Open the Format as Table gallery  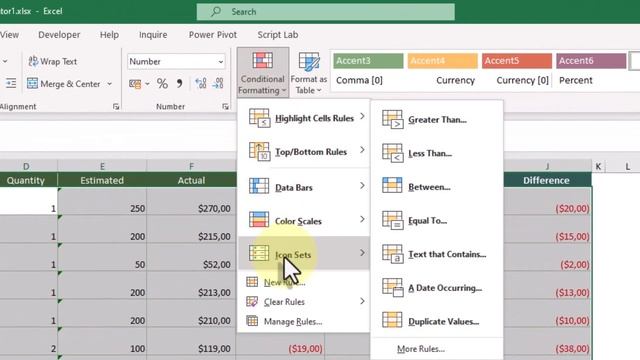click(x=309, y=72)
